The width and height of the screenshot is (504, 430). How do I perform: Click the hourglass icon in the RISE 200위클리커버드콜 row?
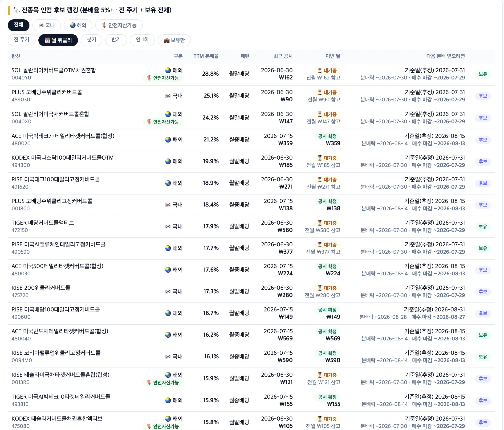coord(320,288)
